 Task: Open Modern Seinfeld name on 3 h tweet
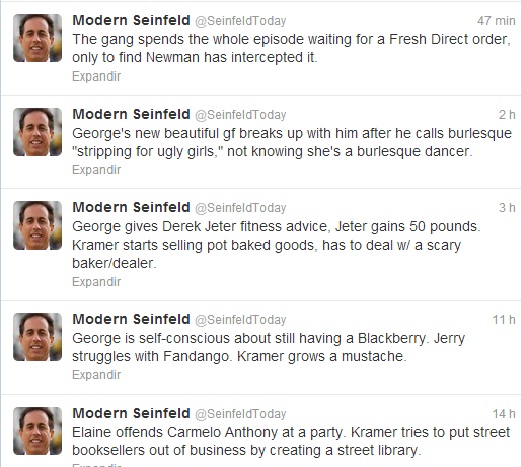click(131, 207)
